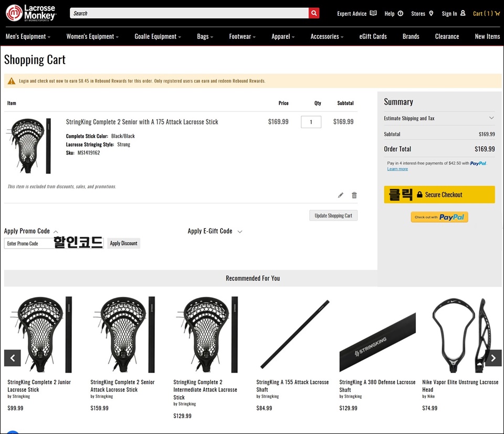Viewport: 504px width, 434px height.
Task: Click the cart item lacrosse stick image
Action: pos(29,146)
